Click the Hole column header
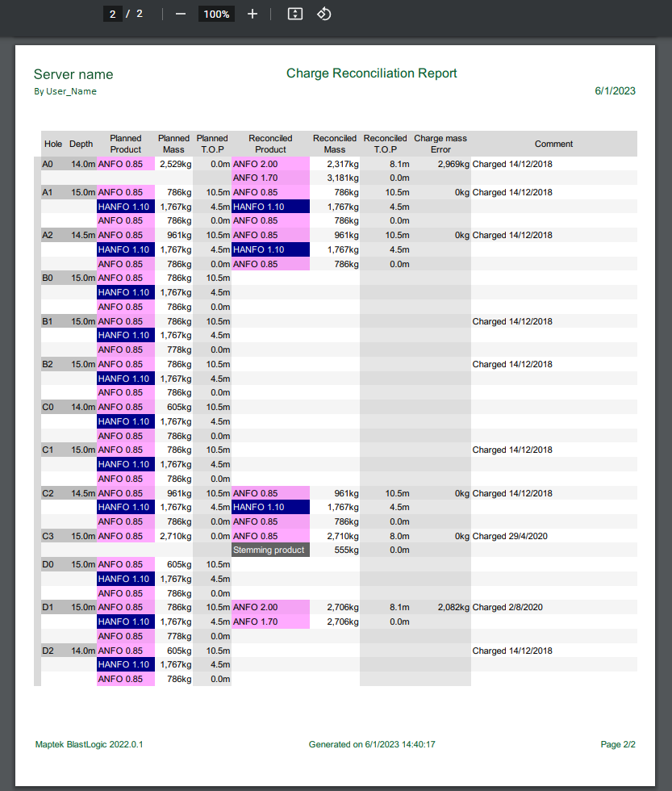 [53, 144]
